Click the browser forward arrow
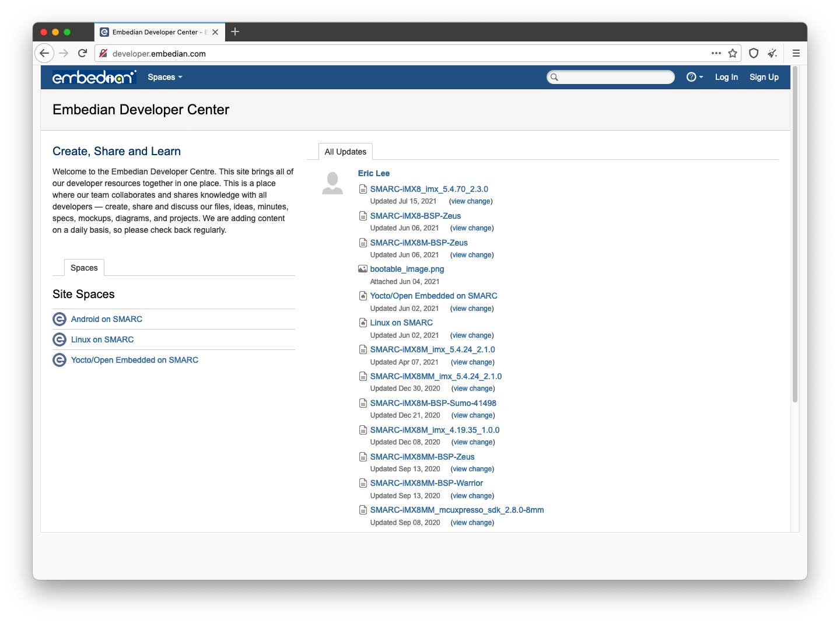The width and height of the screenshot is (840, 623). [64, 53]
